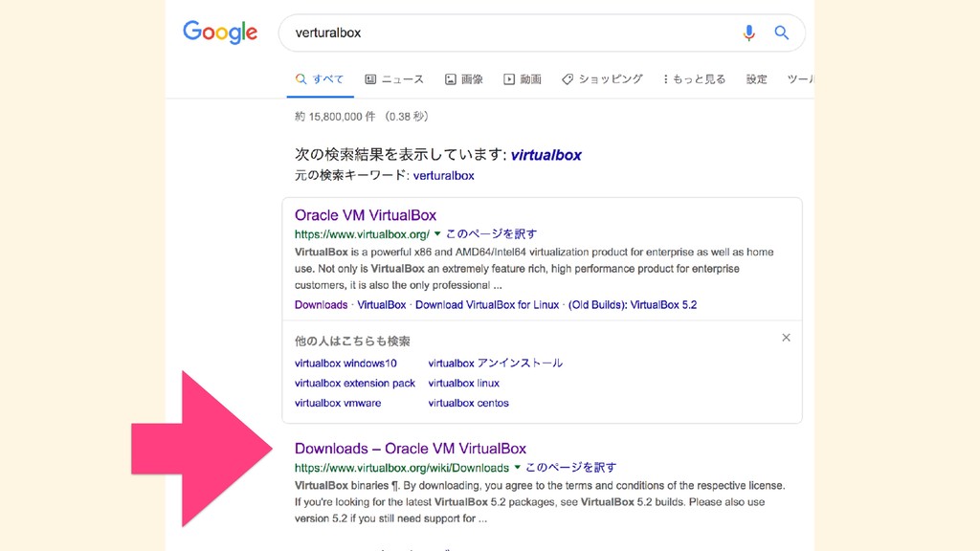
Task: Open the Downloads sitelink
Action: [321, 305]
